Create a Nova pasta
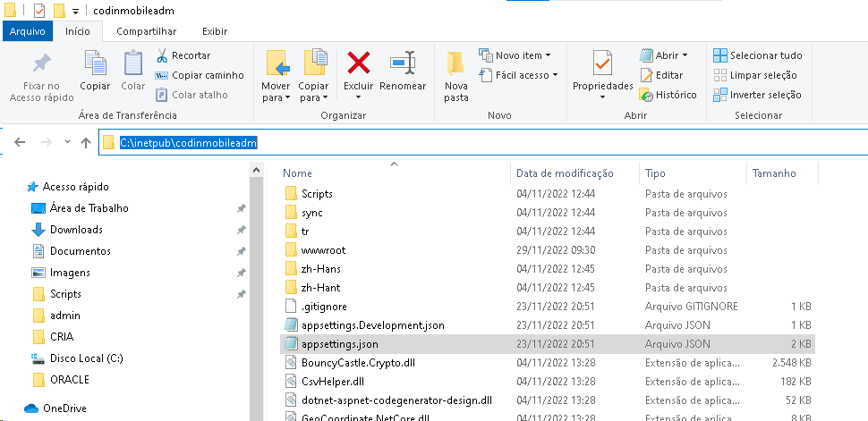Image resolution: width=868 pixels, height=421 pixels. pyautogui.click(x=456, y=76)
